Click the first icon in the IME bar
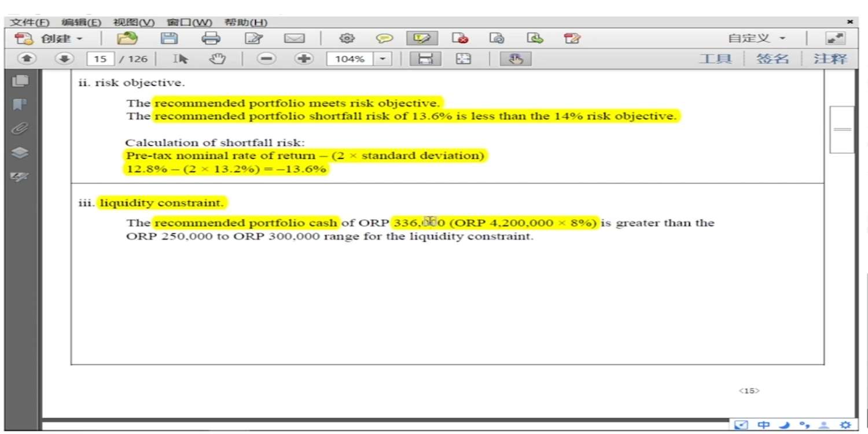The width and height of the screenshot is (868, 434). tap(741, 425)
